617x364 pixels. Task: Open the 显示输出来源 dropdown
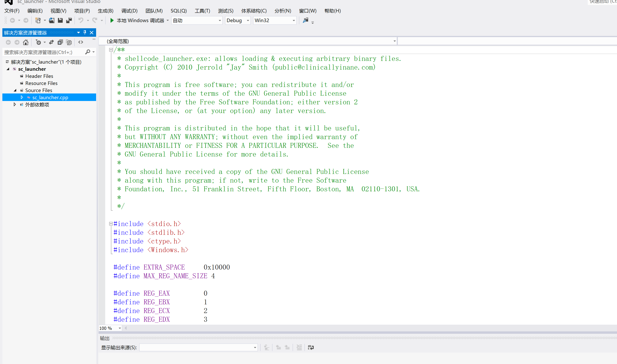(255, 347)
